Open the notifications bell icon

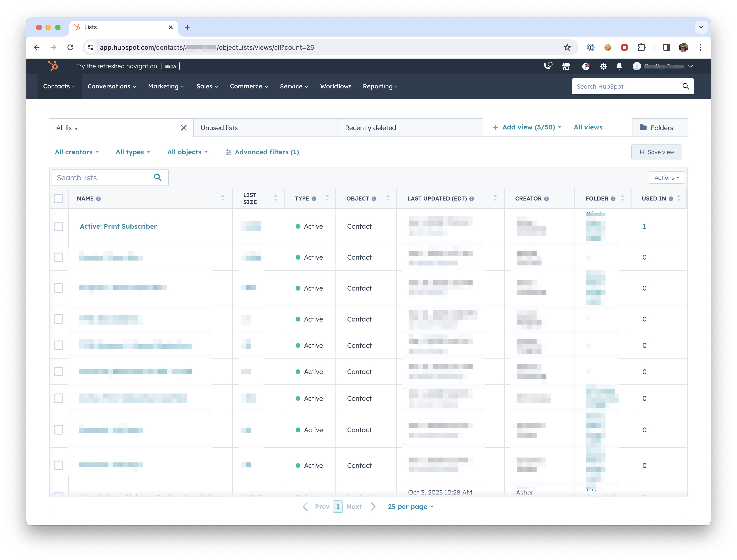619,66
